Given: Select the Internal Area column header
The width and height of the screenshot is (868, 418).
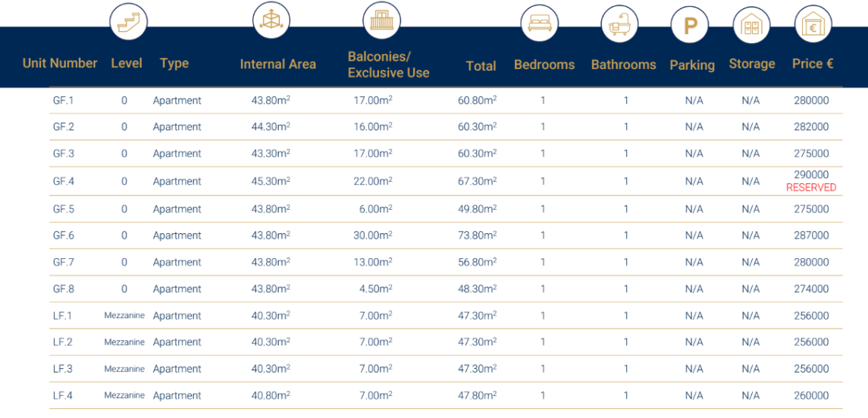Looking at the screenshot, I should coord(277,64).
